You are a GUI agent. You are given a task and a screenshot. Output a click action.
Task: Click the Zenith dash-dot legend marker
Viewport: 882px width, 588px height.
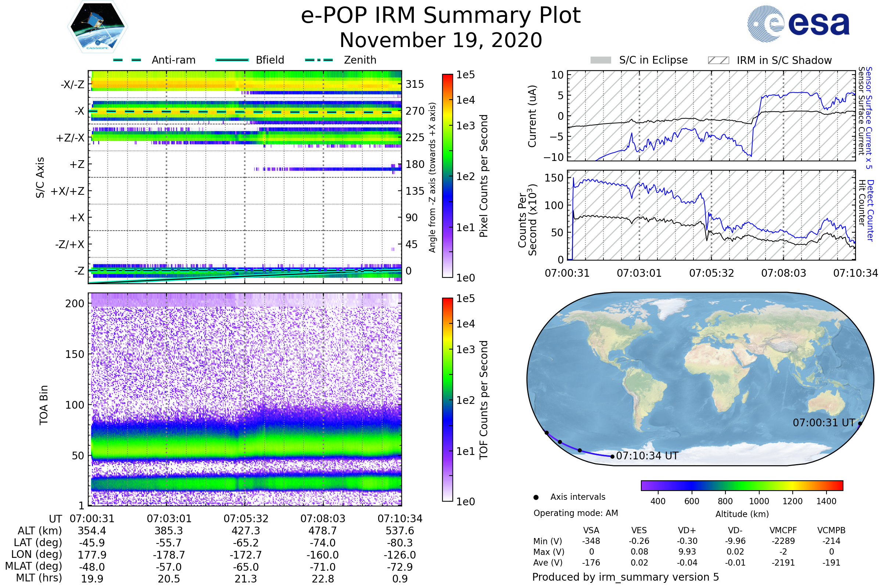point(319,60)
